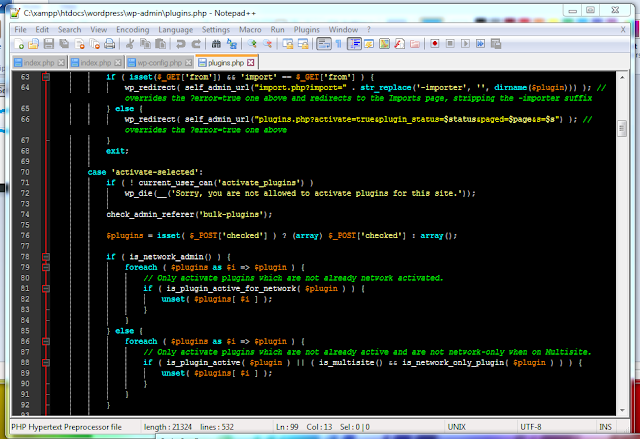The image size is (640, 439).
Task: Click the INS mode indicator
Action: 605,427
